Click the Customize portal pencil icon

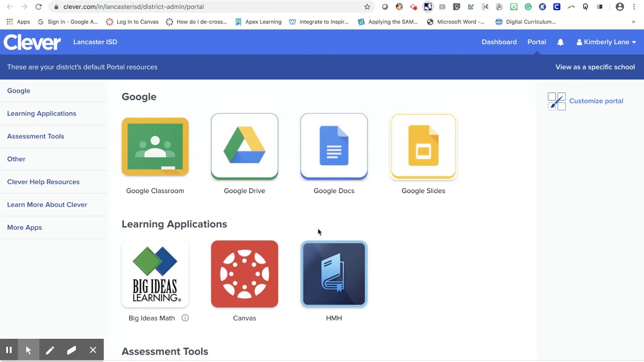coord(557,101)
